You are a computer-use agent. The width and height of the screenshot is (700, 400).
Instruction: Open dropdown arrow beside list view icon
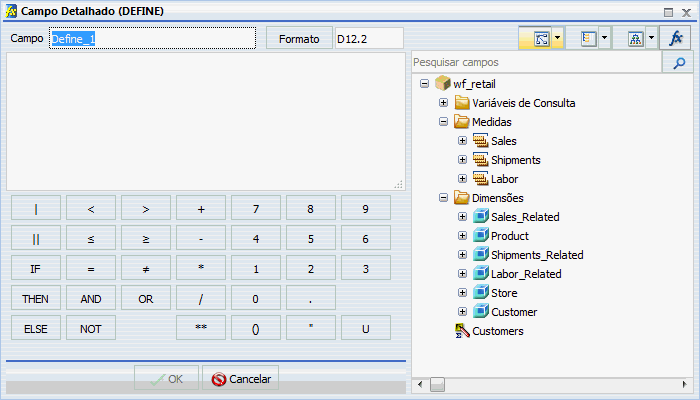tap(604, 38)
